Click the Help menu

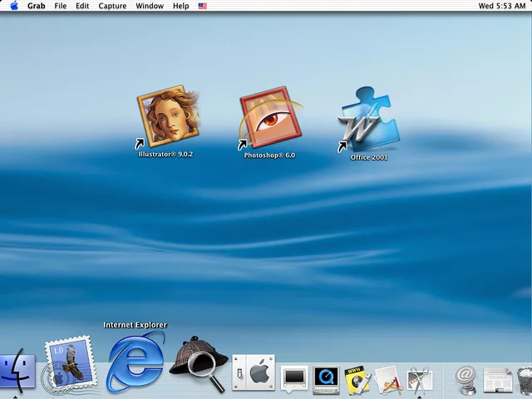click(180, 6)
